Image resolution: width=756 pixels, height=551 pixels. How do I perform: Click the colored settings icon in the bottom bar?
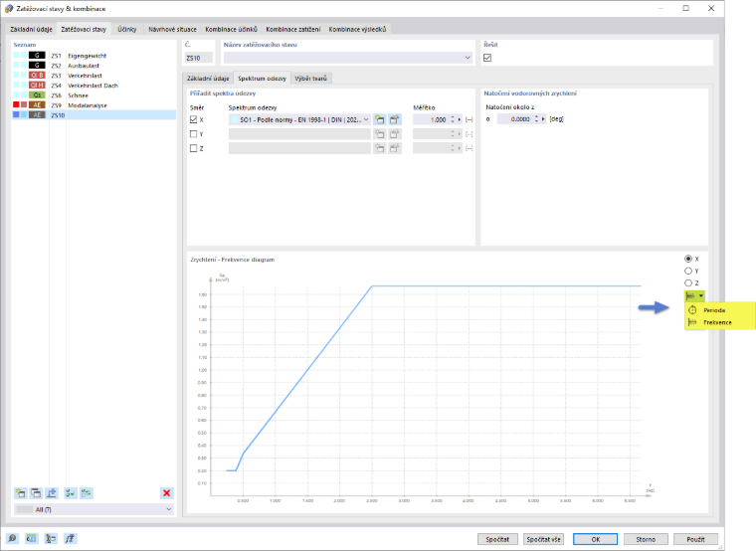[51, 538]
